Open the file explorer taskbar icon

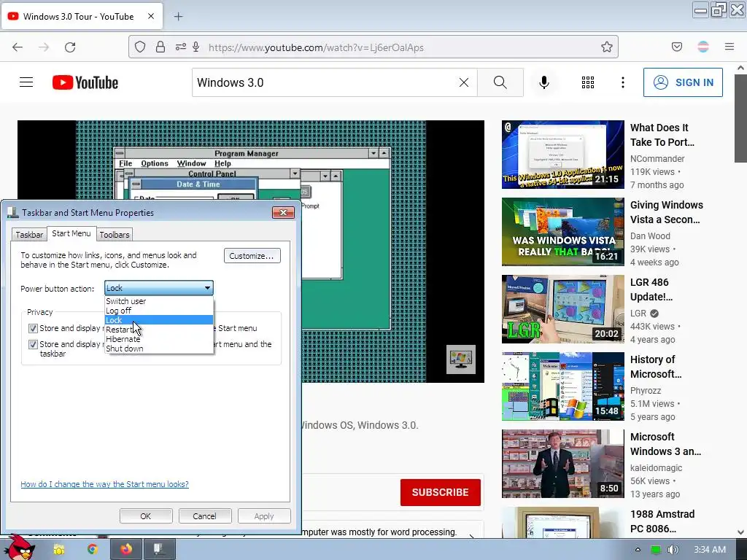click(59, 550)
